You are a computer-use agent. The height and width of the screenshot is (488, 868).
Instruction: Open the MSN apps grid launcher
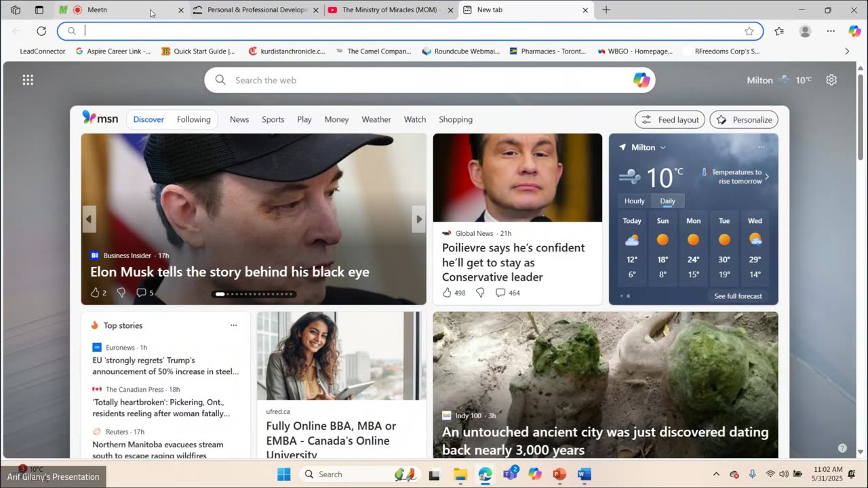coord(28,80)
